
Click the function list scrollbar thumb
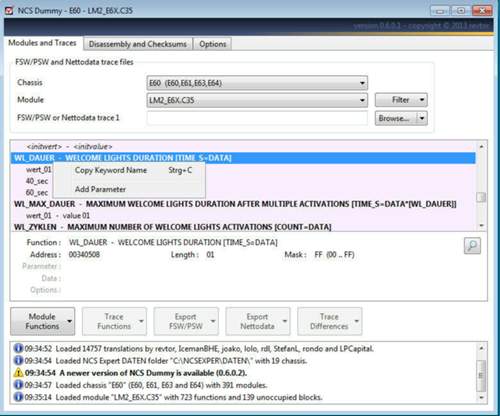[481, 197]
